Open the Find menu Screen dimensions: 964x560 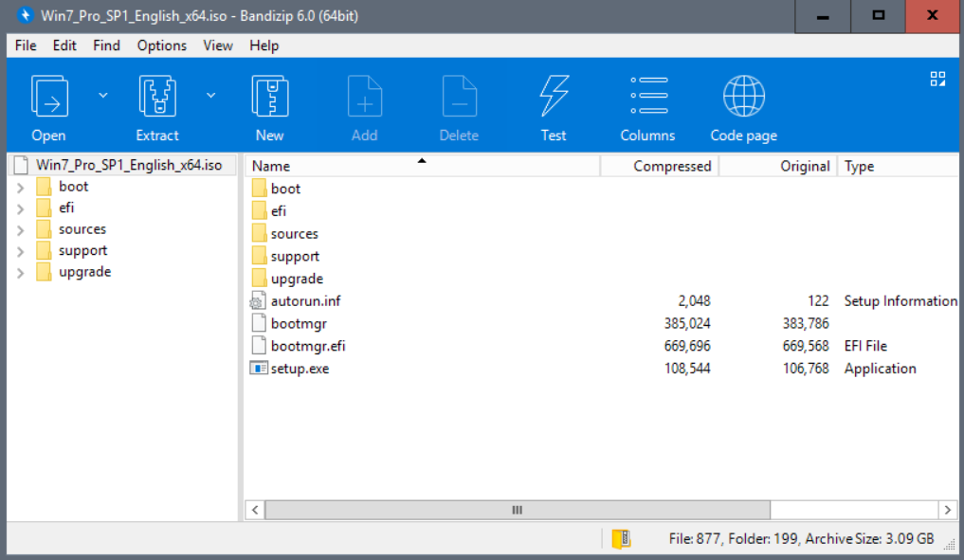106,45
